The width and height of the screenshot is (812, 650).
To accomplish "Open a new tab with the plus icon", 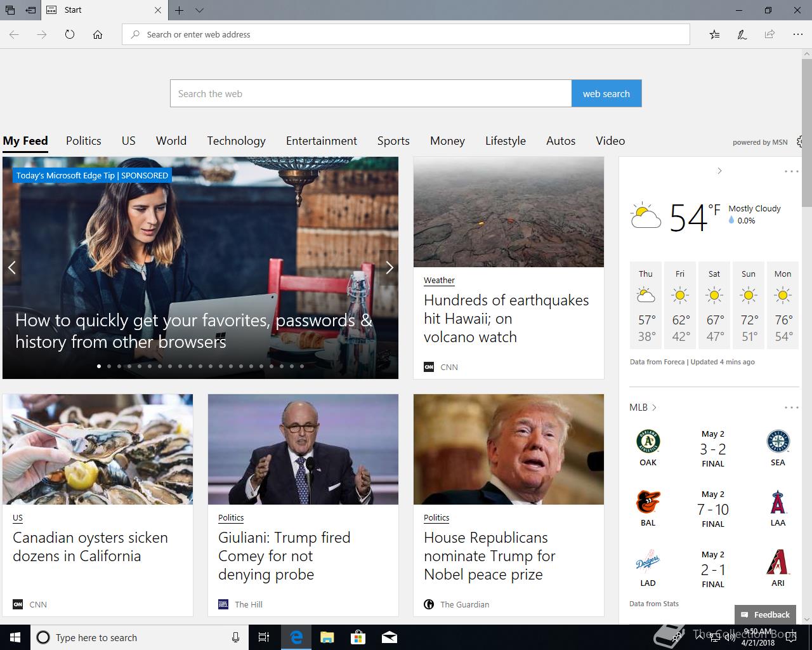I will coord(180,10).
